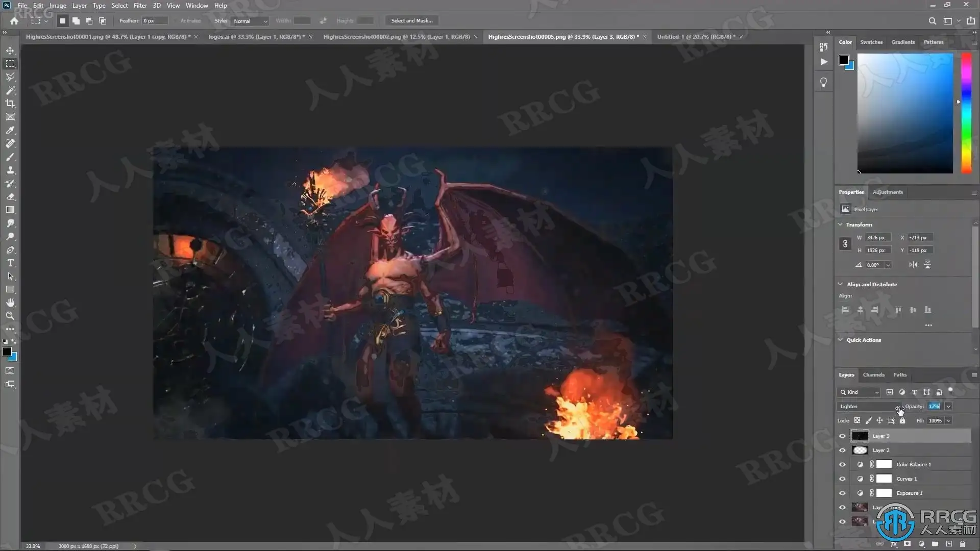Open the Untitled-1 document tab
The image size is (980, 551).
696,37
